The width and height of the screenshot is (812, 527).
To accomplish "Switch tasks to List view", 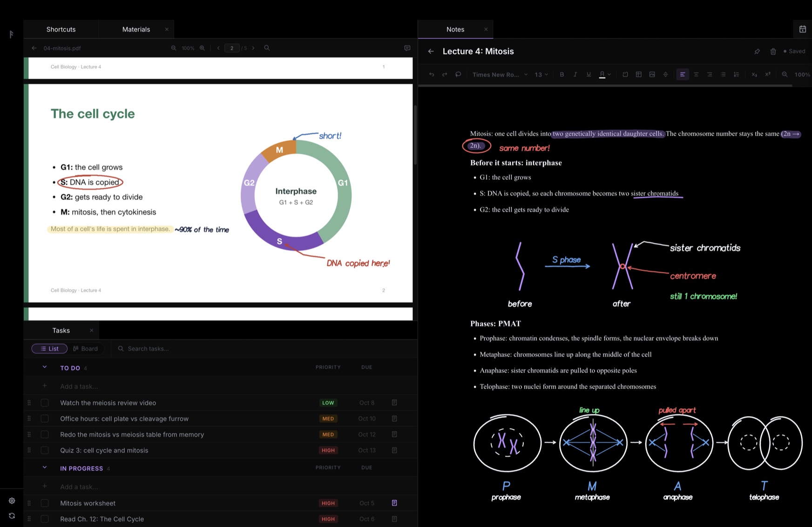I will click(49, 349).
